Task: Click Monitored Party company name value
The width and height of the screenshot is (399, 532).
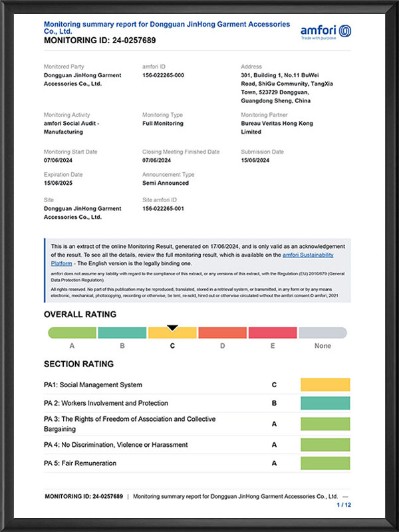Action: click(x=82, y=79)
